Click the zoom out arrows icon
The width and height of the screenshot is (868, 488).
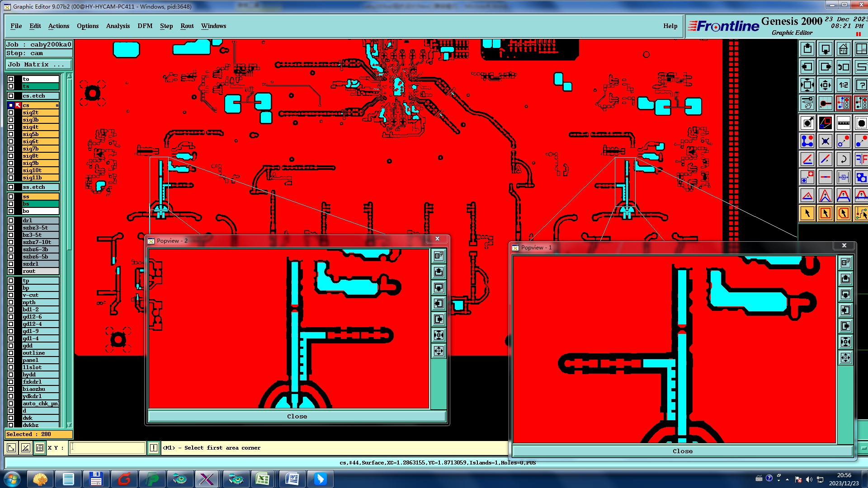pos(826,85)
